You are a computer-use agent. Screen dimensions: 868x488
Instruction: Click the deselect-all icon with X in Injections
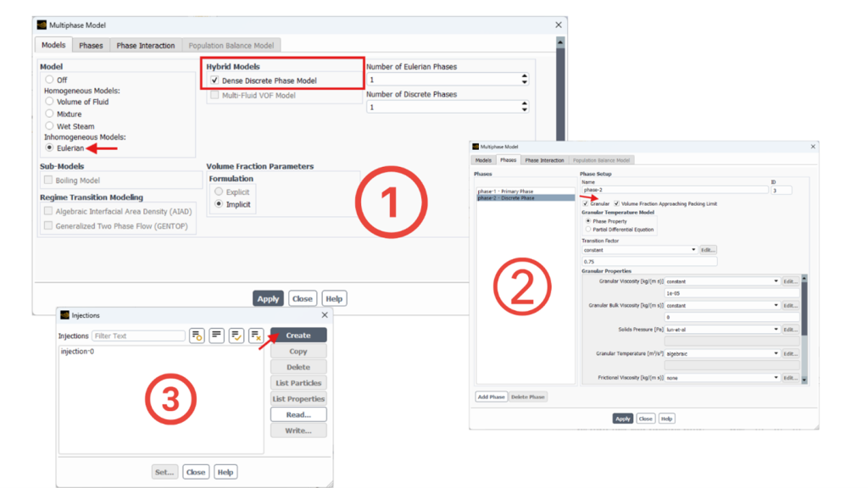256,336
